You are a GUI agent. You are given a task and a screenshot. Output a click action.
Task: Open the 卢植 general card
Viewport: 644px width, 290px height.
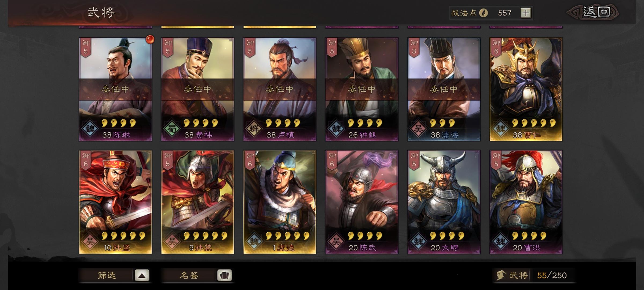coord(280,89)
